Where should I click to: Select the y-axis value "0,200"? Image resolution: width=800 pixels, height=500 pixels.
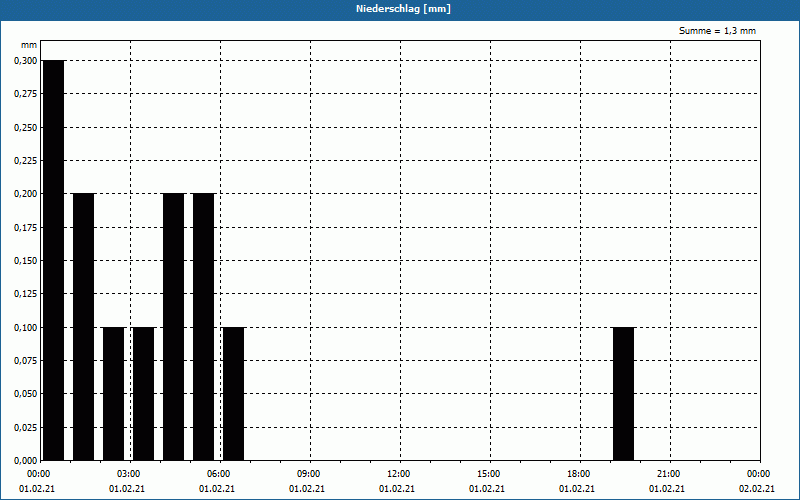click(26, 194)
